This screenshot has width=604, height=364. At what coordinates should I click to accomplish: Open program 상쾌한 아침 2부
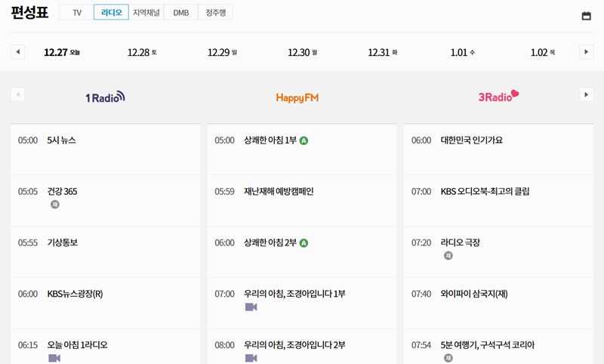pyautogui.click(x=270, y=242)
